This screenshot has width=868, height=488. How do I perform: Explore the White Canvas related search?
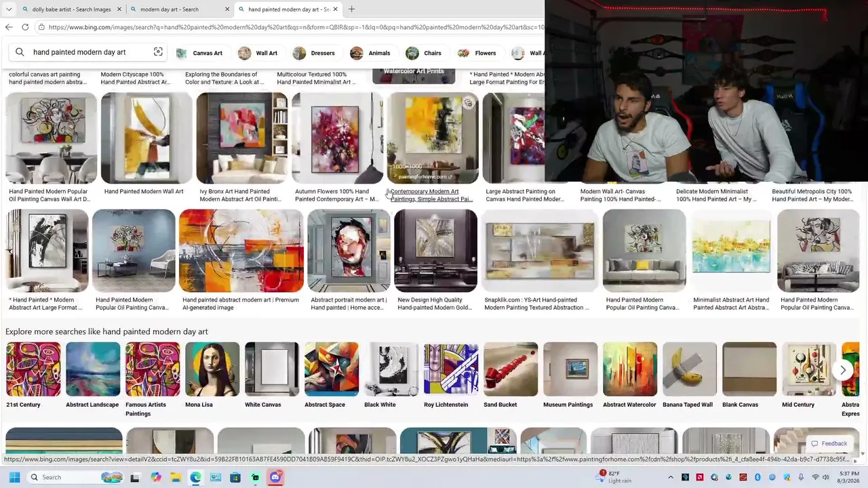pos(272,377)
